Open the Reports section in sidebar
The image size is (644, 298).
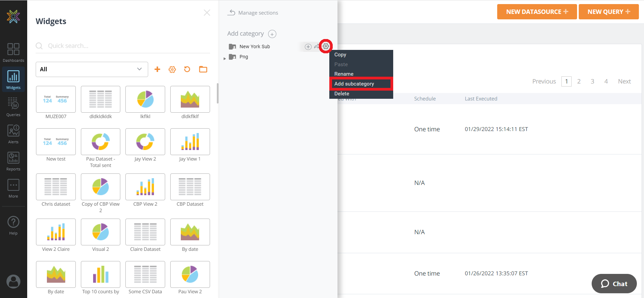(13, 161)
